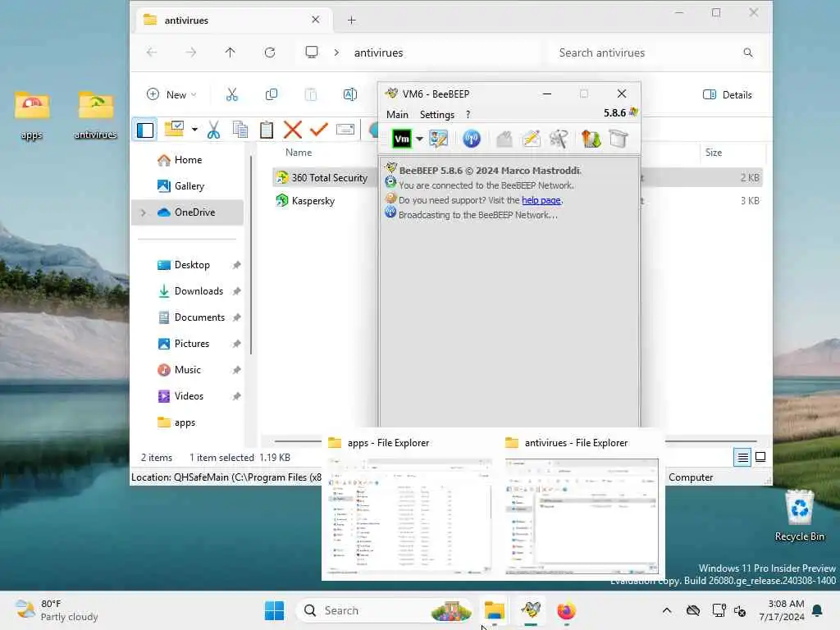
Task: Close the antivirues tab
Action: point(316,20)
